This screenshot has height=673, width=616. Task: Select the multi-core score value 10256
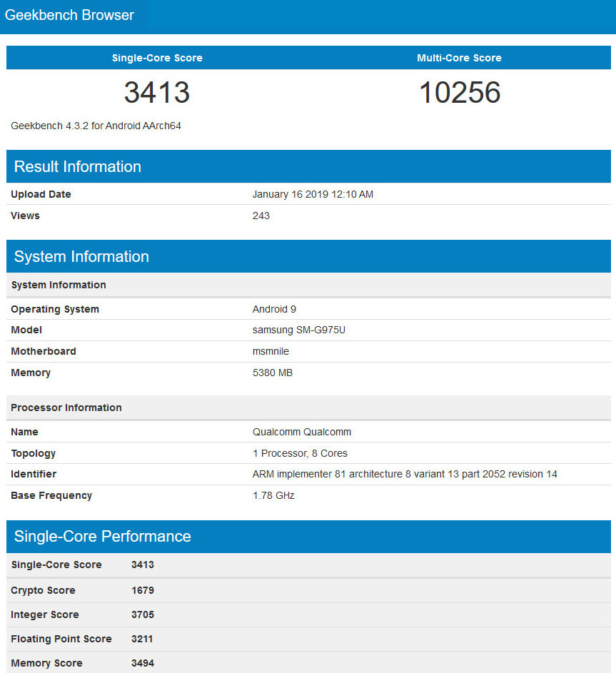click(459, 92)
